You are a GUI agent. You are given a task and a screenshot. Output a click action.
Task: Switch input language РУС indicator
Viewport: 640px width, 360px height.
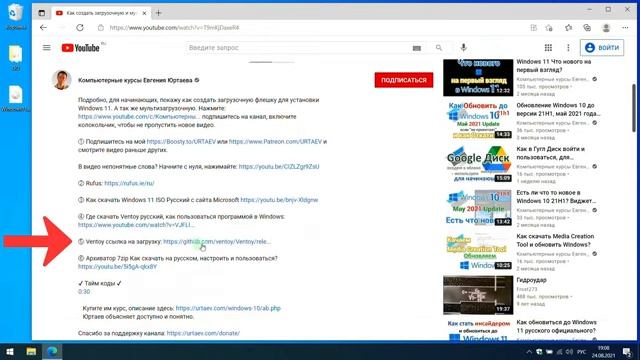point(582,352)
